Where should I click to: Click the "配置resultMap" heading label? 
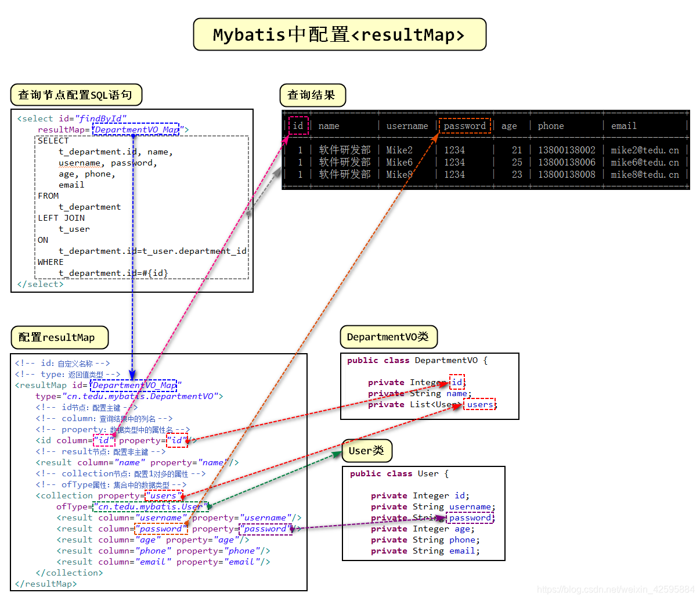(59, 337)
